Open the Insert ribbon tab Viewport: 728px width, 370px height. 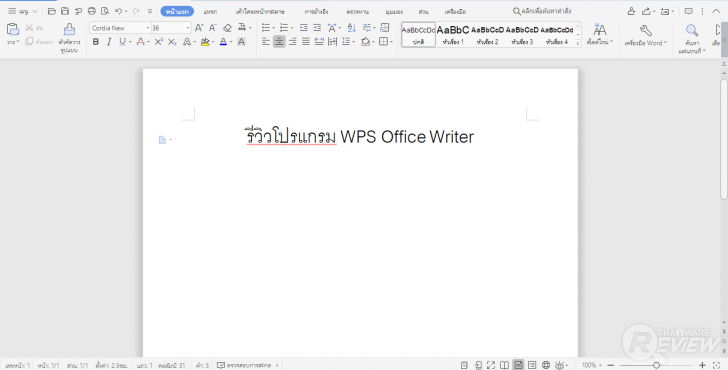210,12
